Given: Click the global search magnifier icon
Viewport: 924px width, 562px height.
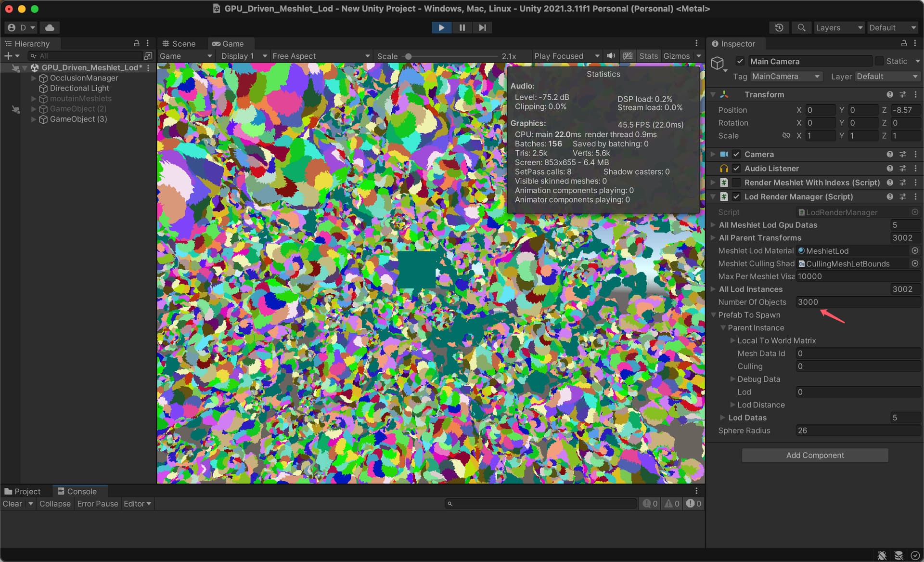Looking at the screenshot, I should [x=801, y=27].
